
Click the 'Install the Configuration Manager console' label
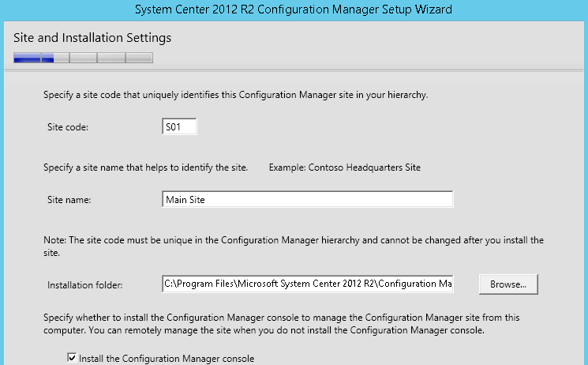click(167, 358)
